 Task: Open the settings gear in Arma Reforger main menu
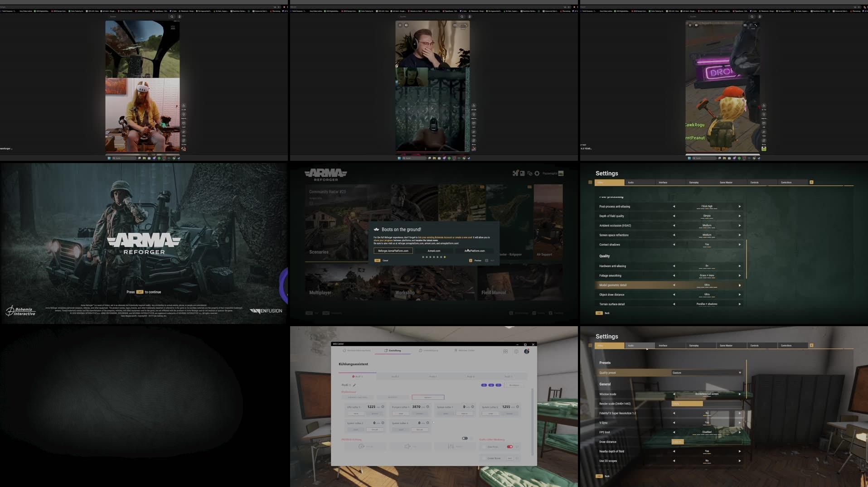pos(537,174)
